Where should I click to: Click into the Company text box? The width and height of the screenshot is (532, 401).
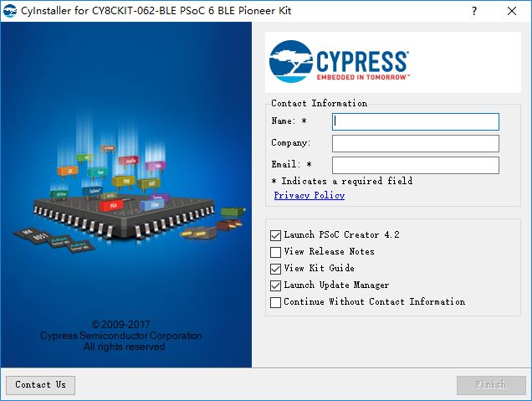(x=415, y=143)
